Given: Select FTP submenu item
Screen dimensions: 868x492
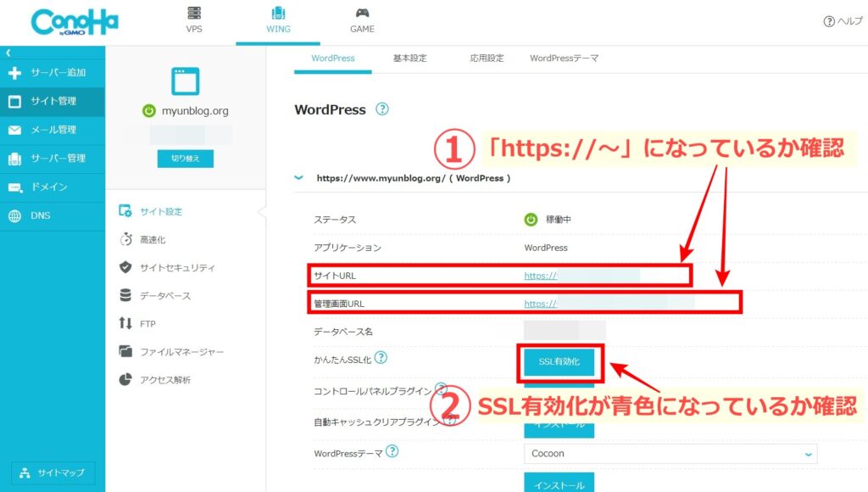Looking at the screenshot, I should pyautogui.click(x=147, y=323).
